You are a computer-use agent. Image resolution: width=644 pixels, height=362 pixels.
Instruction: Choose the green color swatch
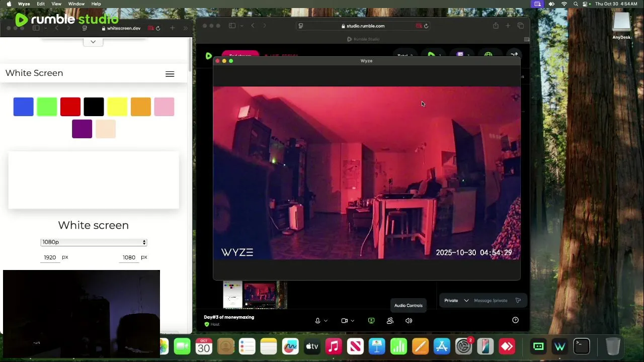coord(47,107)
